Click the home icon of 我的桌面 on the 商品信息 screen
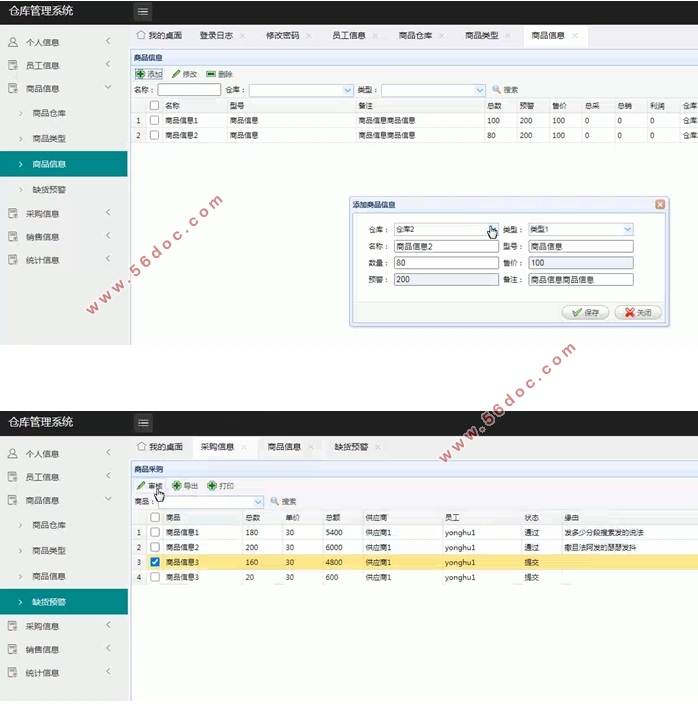 coord(141,35)
